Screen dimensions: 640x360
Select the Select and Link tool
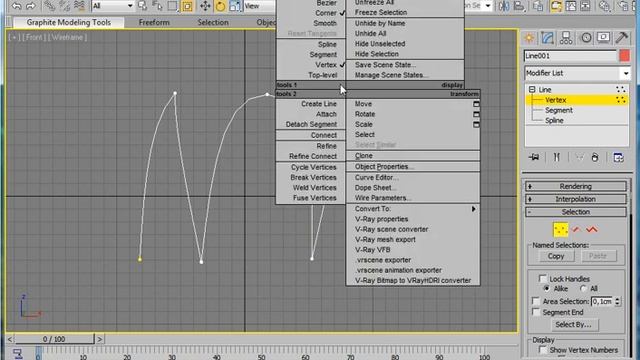[x=49, y=6]
